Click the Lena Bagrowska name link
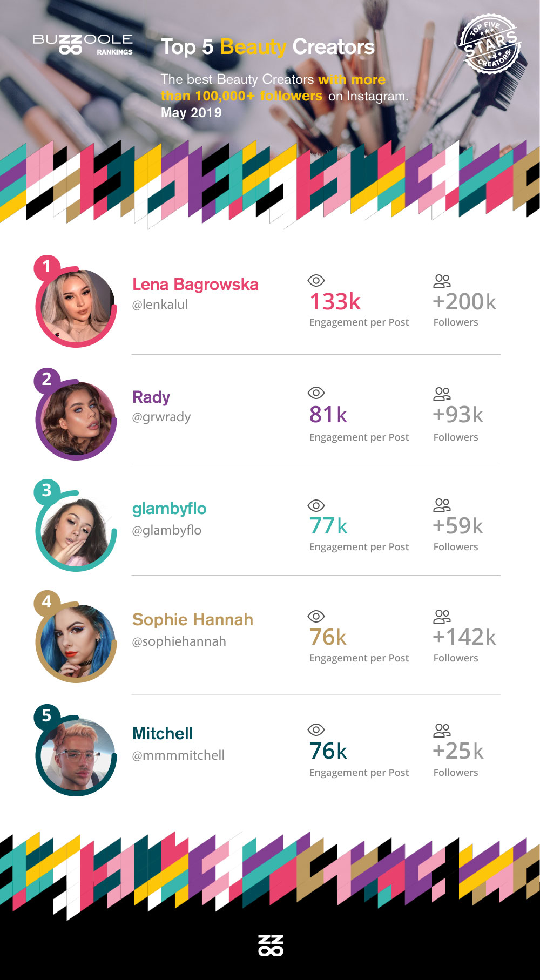The image size is (540, 980). tap(195, 285)
